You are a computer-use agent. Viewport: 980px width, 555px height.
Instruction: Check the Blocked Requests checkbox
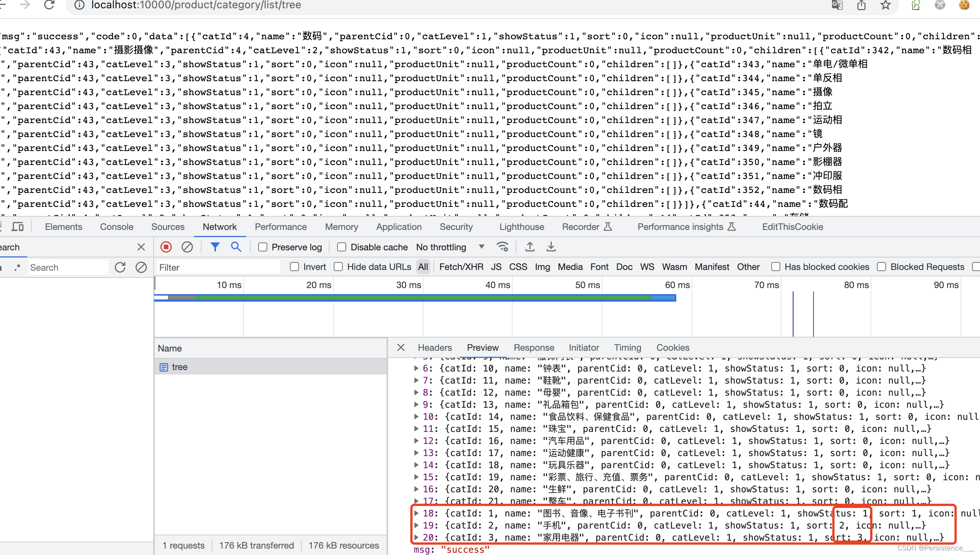coord(881,267)
